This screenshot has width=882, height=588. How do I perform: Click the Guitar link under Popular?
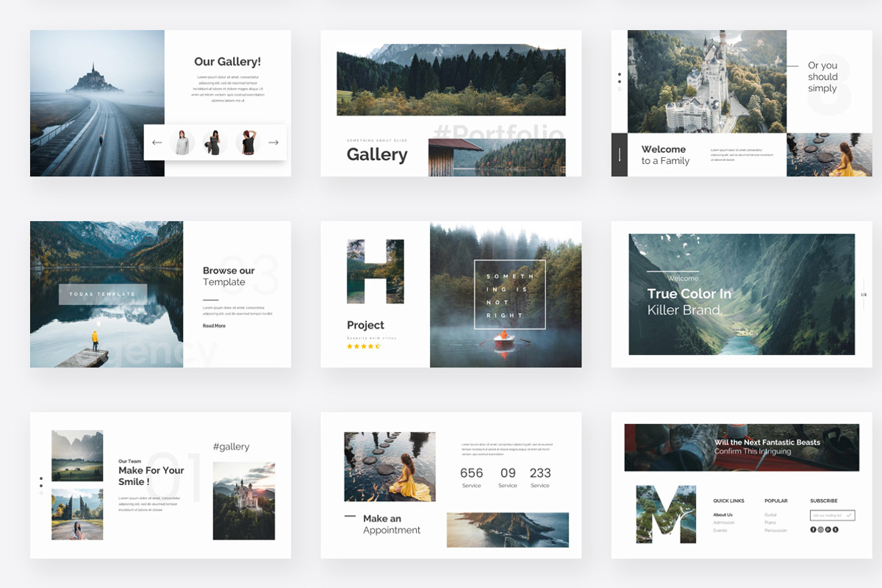coord(770,514)
